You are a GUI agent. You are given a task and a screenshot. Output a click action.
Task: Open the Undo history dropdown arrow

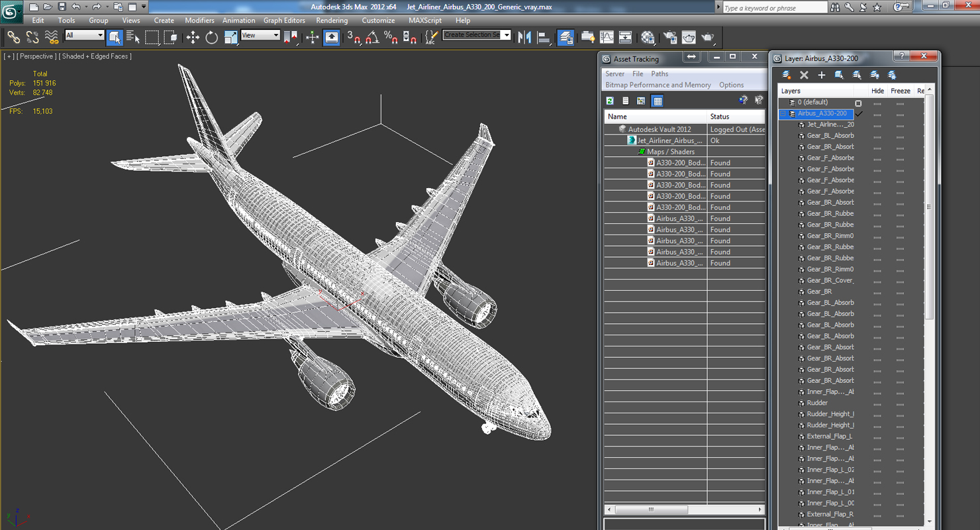[85, 7]
